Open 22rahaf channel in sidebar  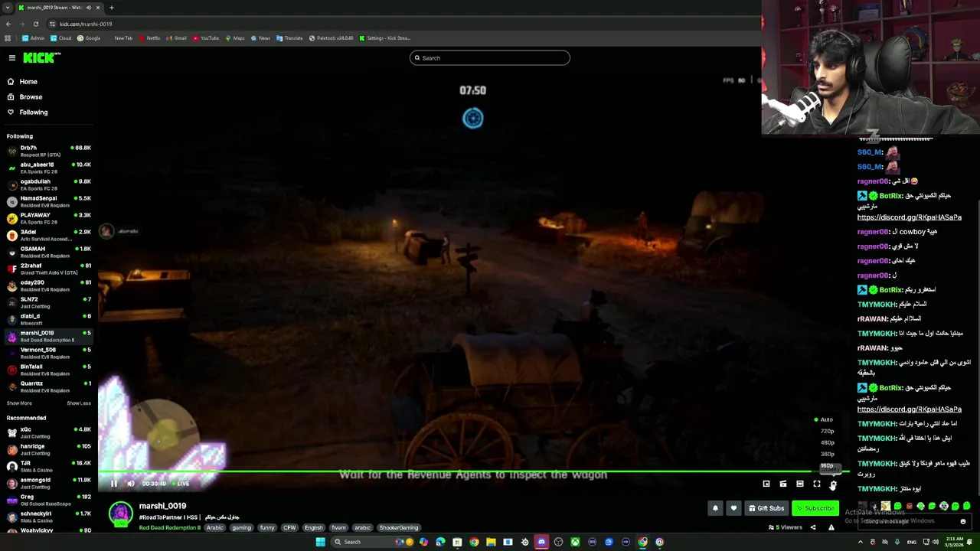click(x=48, y=269)
